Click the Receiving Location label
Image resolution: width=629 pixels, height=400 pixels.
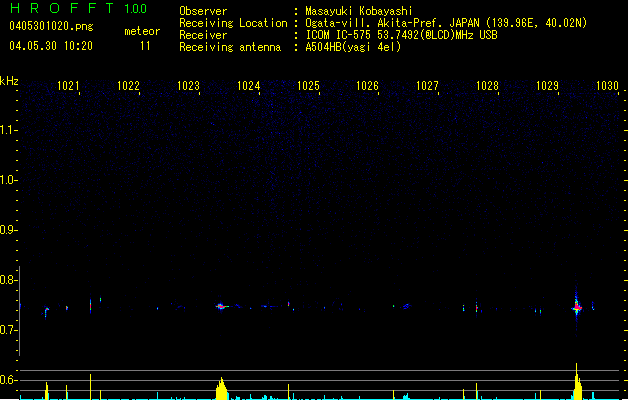pos(233,23)
